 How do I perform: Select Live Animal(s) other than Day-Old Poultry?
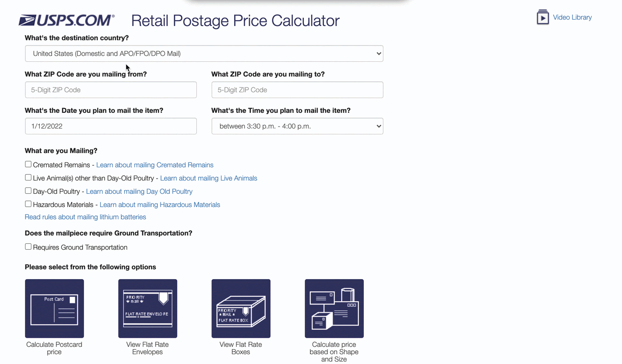click(x=28, y=177)
